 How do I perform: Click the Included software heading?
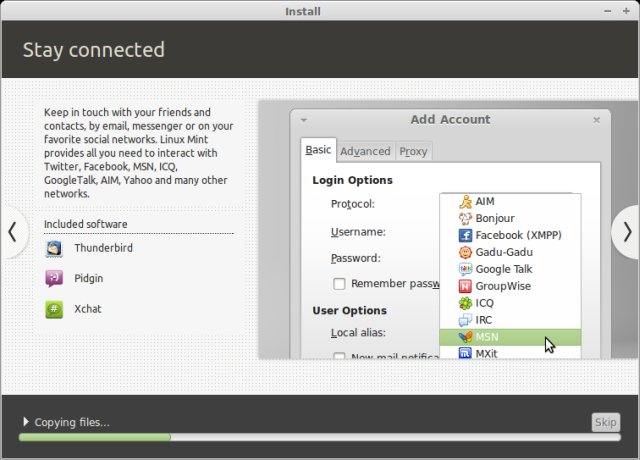(86, 224)
